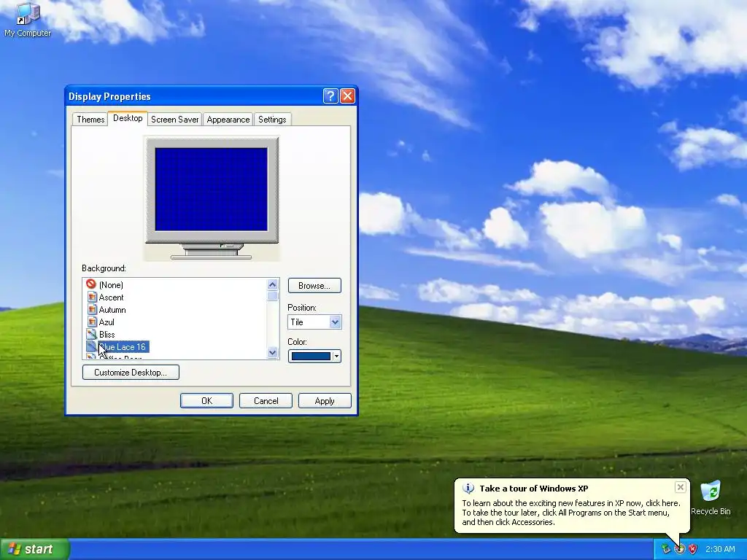Click the Azul wallpaper file icon
This screenshot has height=560, width=747.
pyautogui.click(x=92, y=322)
